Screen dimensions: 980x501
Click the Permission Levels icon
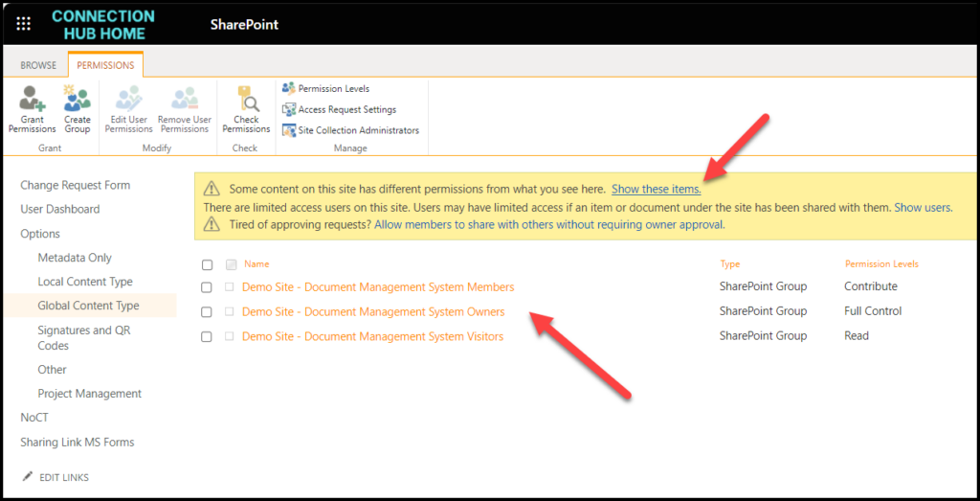(x=289, y=88)
